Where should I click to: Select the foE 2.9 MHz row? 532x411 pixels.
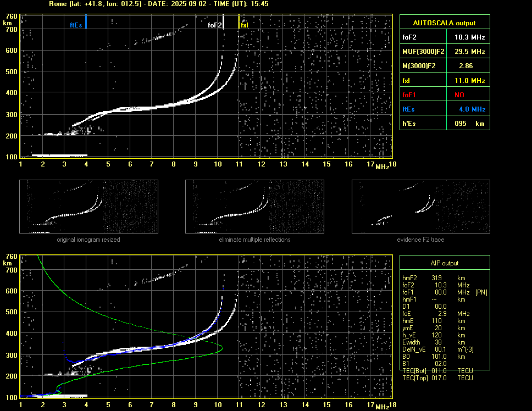click(436, 314)
